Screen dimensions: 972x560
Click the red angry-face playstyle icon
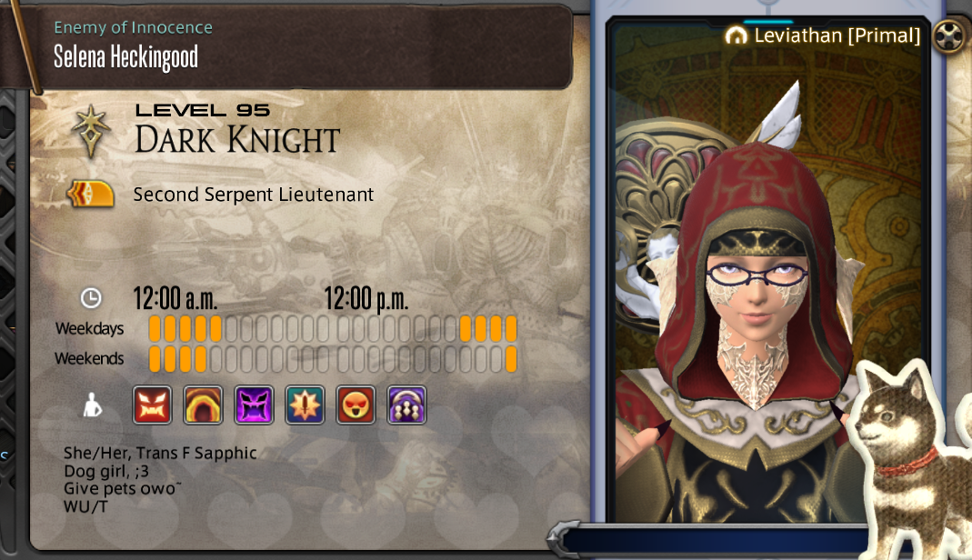click(153, 405)
